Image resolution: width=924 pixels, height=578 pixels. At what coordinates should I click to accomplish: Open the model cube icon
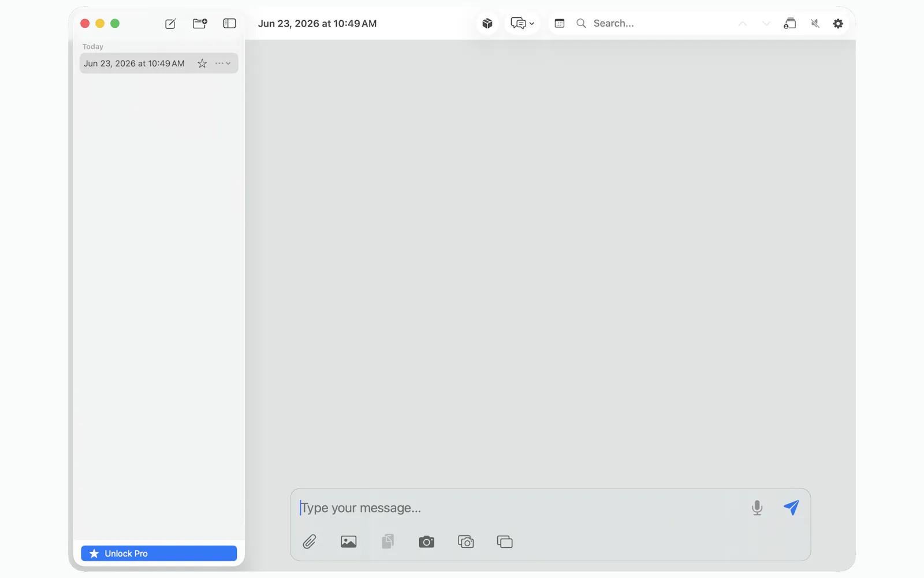487,24
